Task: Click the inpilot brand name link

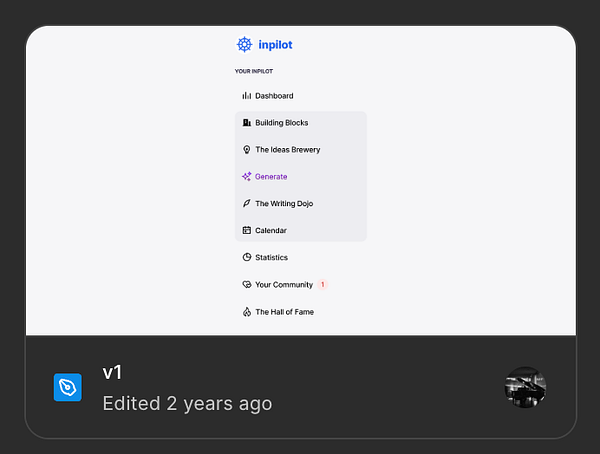Action: click(x=276, y=44)
